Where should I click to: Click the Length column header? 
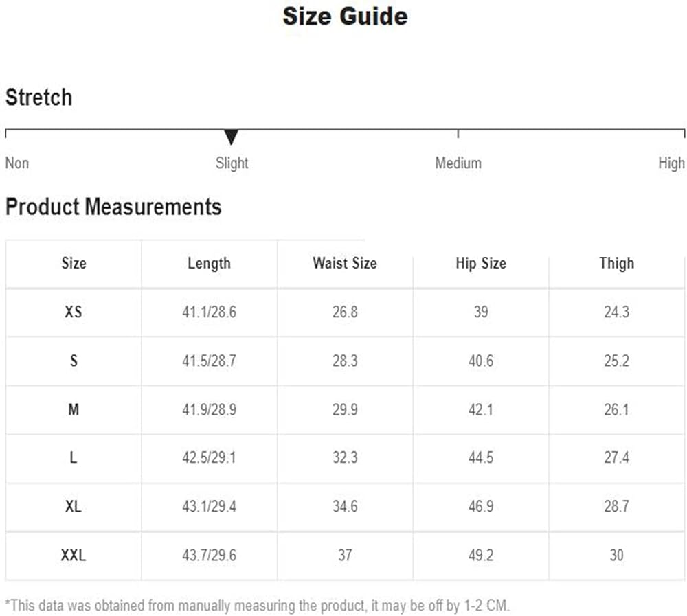(209, 263)
